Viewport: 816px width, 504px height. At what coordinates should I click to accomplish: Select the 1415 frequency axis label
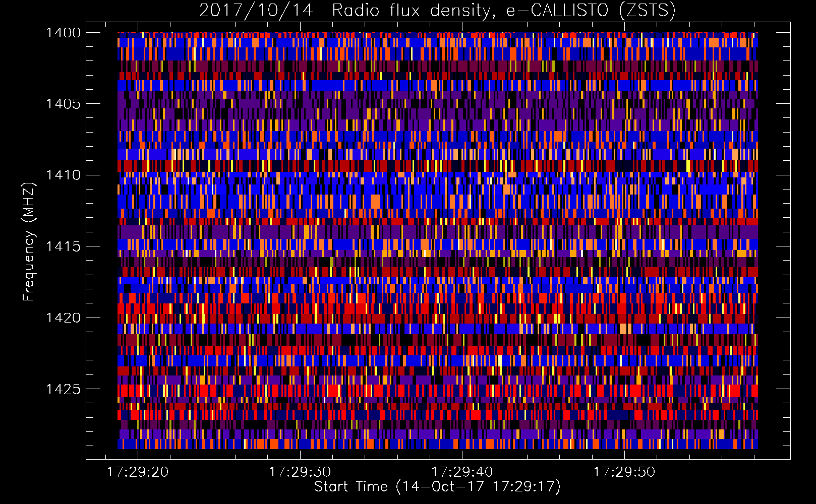pyautogui.click(x=63, y=246)
